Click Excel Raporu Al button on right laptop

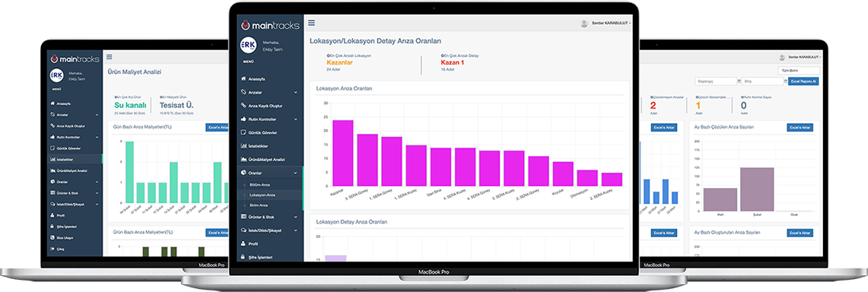point(803,81)
